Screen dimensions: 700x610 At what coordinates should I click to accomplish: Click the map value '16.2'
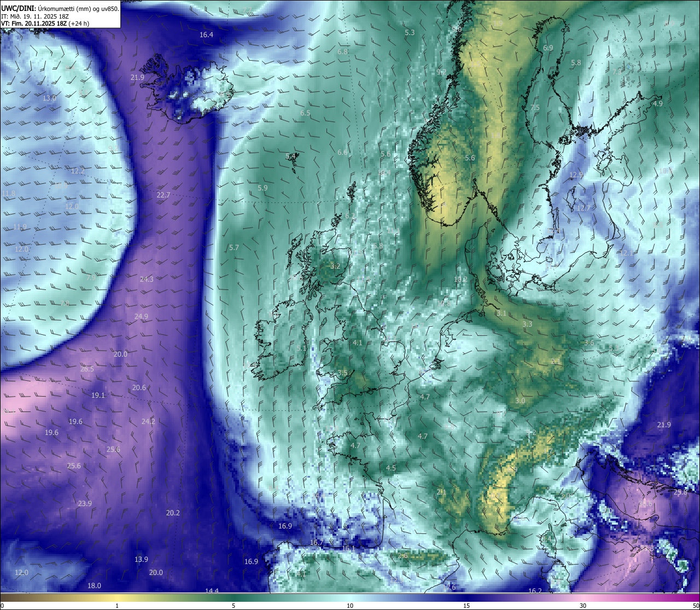click(x=535, y=591)
